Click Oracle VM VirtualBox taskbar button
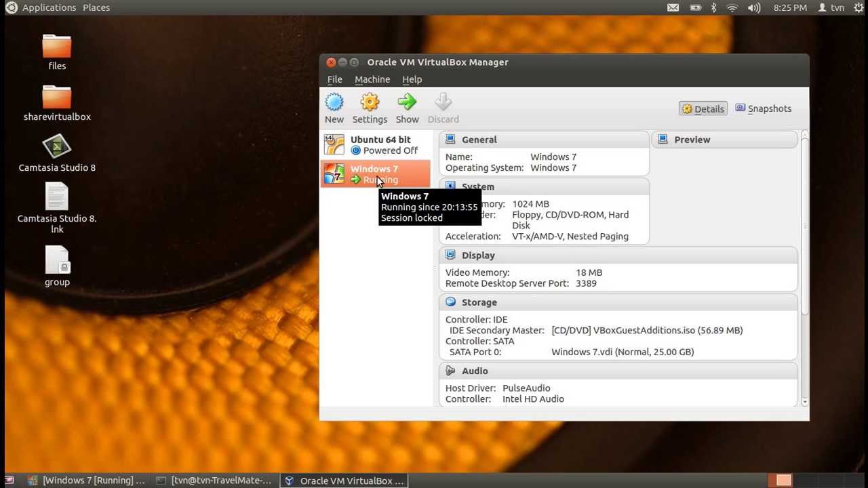This screenshot has width=868, height=488. click(344, 480)
